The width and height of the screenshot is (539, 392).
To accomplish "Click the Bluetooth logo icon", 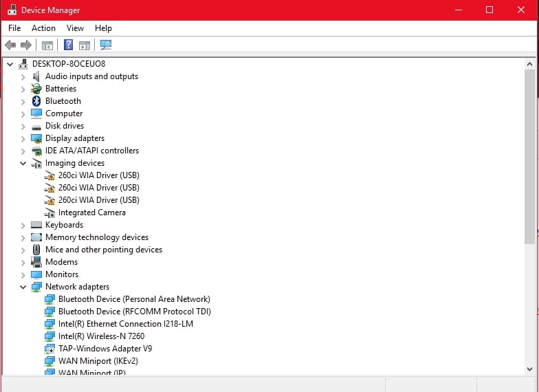I will pyautogui.click(x=36, y=101).
